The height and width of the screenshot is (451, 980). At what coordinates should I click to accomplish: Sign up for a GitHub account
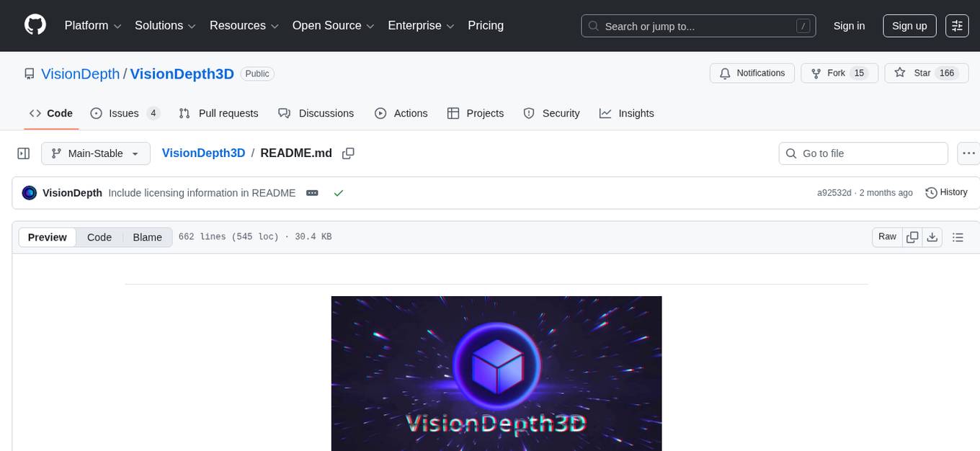[909, 25]
